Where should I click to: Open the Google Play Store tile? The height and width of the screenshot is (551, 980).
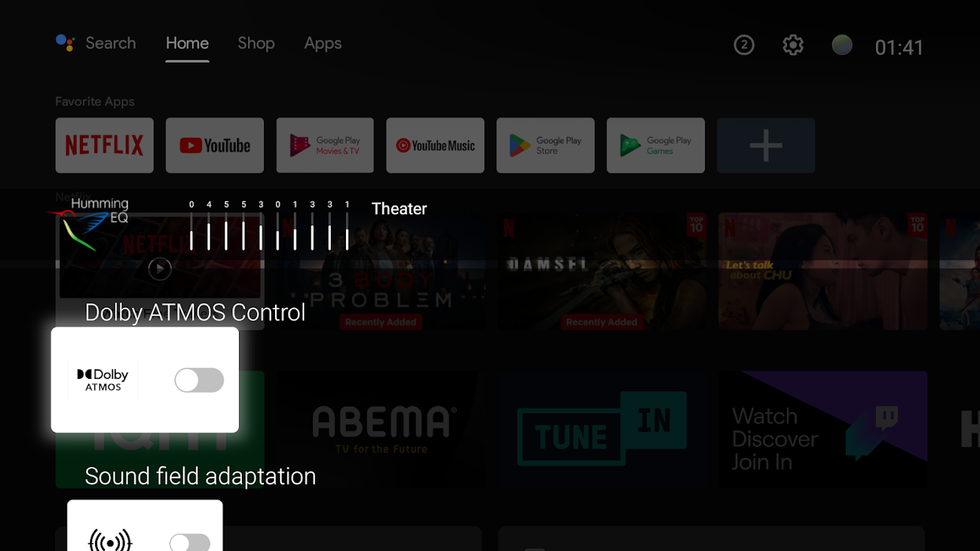point(546,145)
